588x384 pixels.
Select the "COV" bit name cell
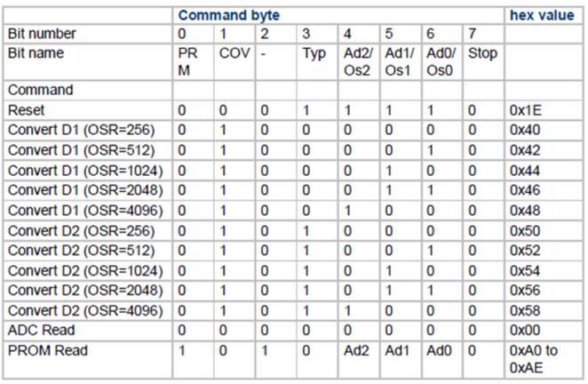pos(232,52)
